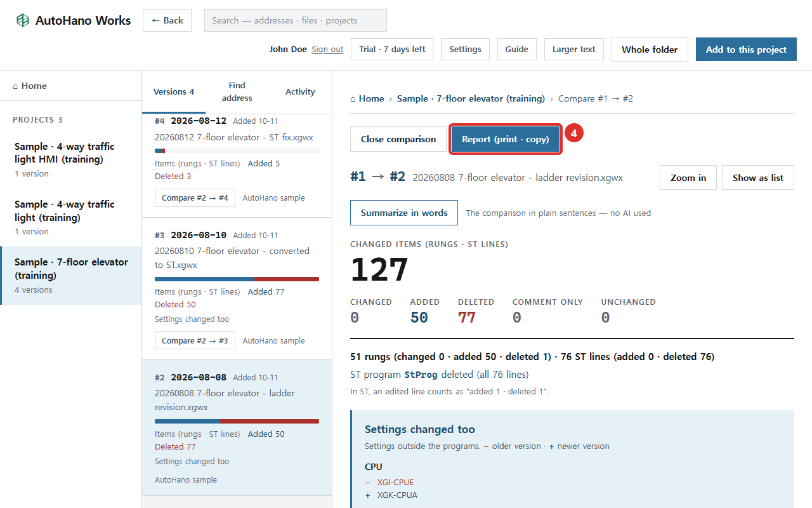Click the Compare #2 → #4 button
The width and height of the screenshot is (812, 508).
(195, 198)
